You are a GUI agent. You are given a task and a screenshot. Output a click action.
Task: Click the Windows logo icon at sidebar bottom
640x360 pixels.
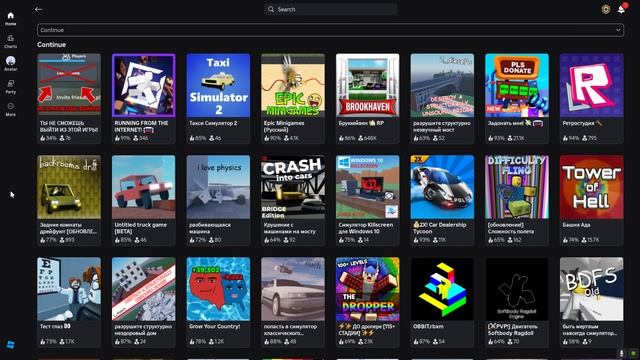tap(11, 344)
